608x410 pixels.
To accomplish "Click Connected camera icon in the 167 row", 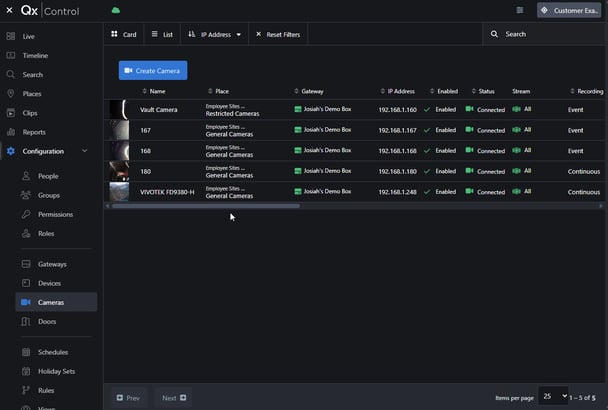I will pos(469,130).
